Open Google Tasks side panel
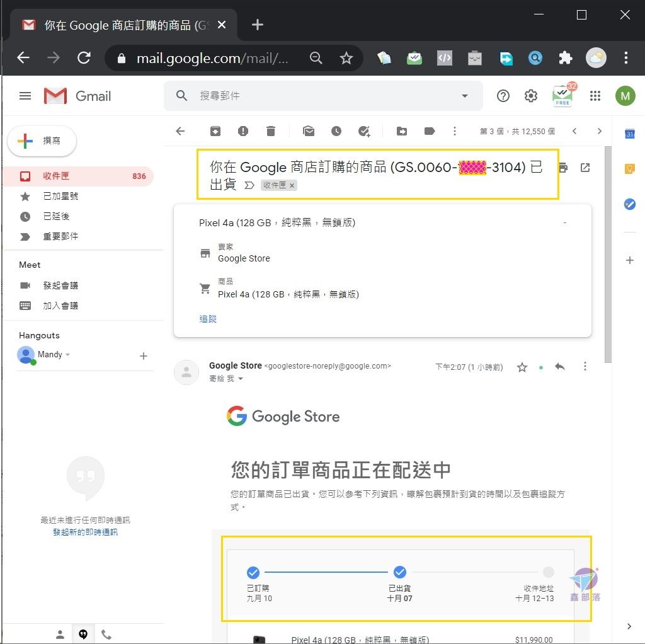This screenshot has height=644, width=645. coord(629,204)
